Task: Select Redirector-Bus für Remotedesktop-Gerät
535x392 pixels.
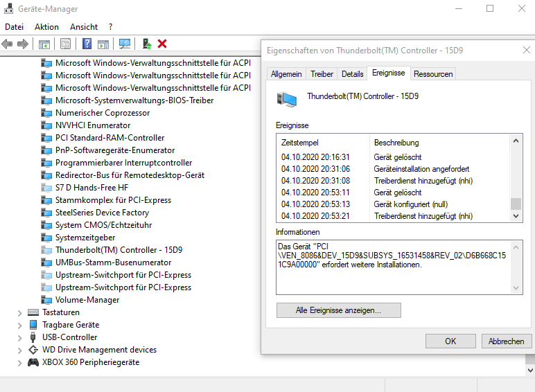Action: [130, 175]
